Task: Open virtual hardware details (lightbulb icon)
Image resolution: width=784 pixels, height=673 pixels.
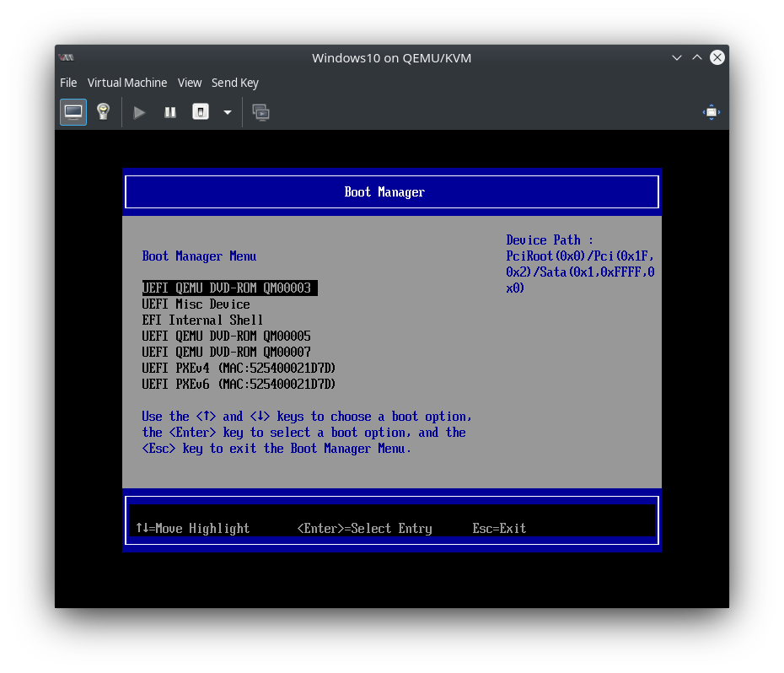Action: 104,112
